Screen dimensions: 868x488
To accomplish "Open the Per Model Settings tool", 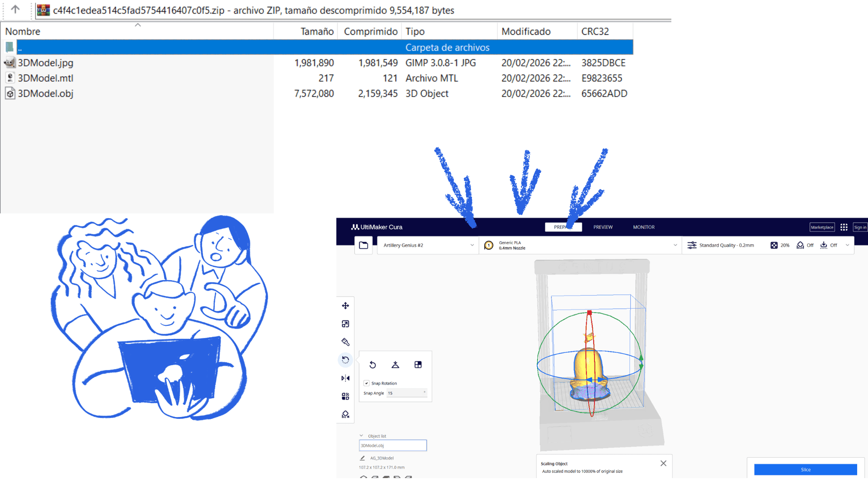I will point(345,396).
